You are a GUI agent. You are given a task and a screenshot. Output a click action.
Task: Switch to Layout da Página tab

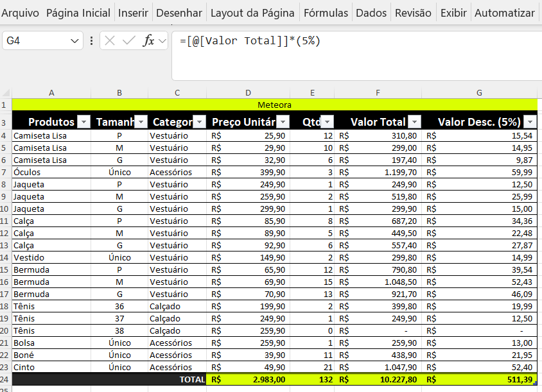252,13
